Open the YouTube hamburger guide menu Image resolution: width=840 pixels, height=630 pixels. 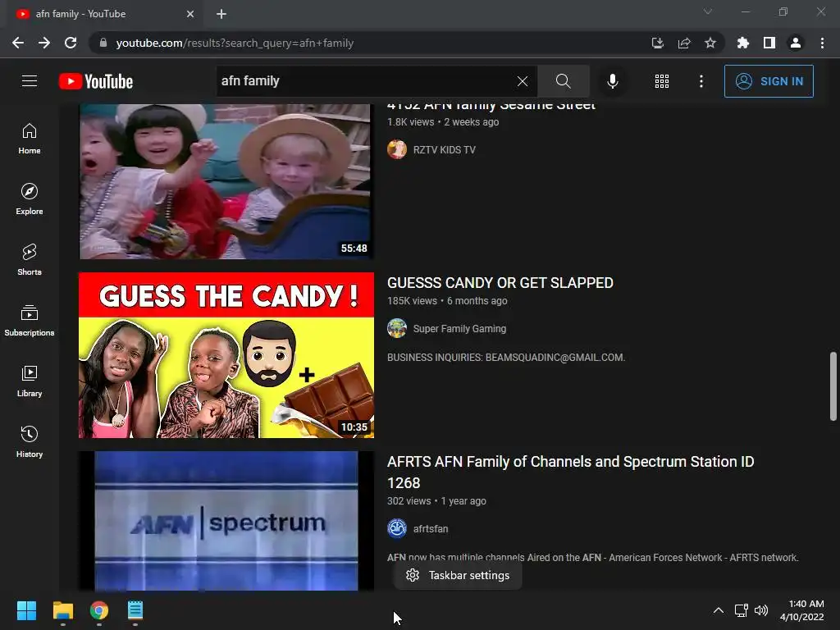click(x=30, y=81)
